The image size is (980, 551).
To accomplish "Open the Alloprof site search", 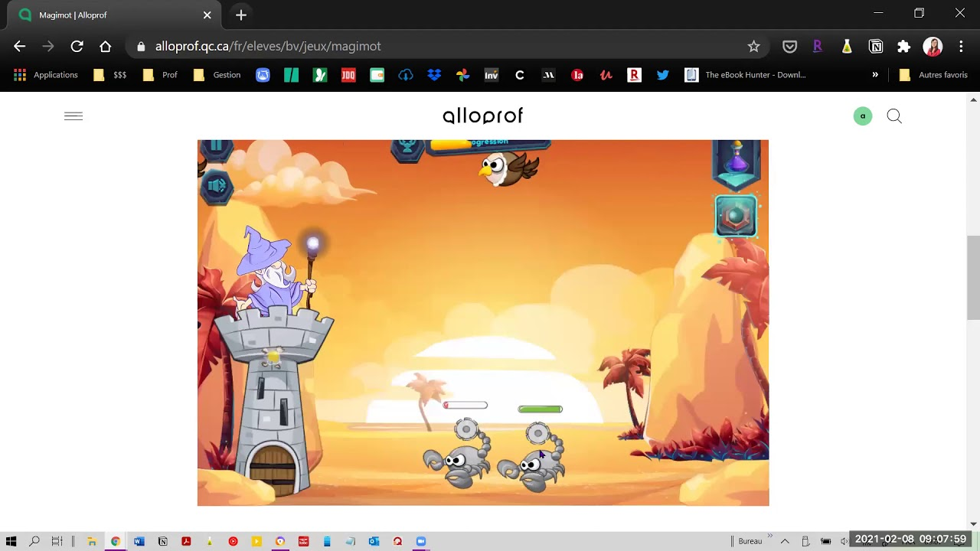I will (894, 116).
